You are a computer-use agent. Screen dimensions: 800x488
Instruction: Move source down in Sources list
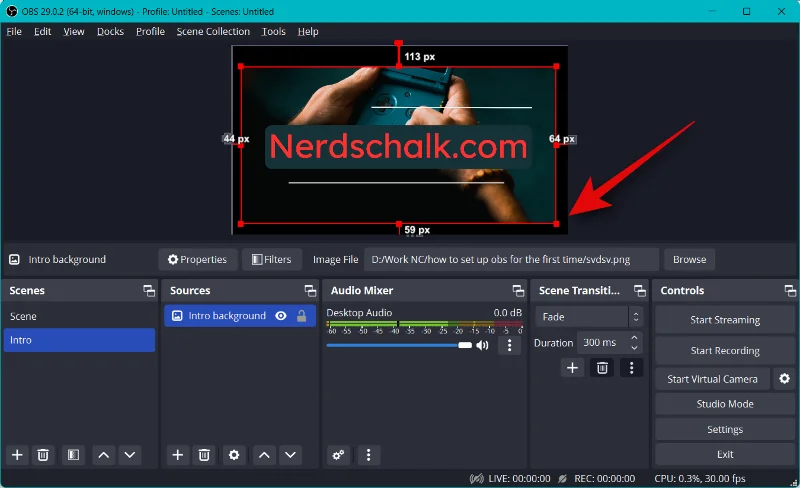[x=290, y=455]
